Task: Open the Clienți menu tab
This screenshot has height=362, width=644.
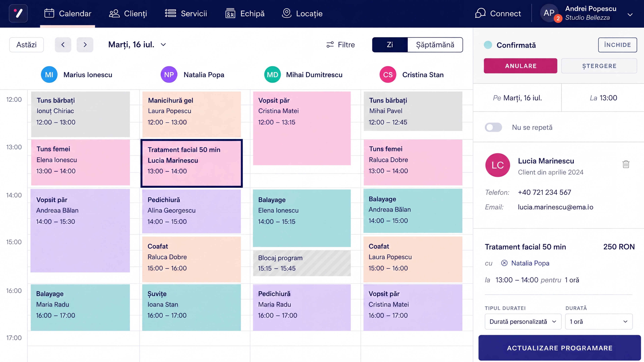Action: tap(128, 13)
